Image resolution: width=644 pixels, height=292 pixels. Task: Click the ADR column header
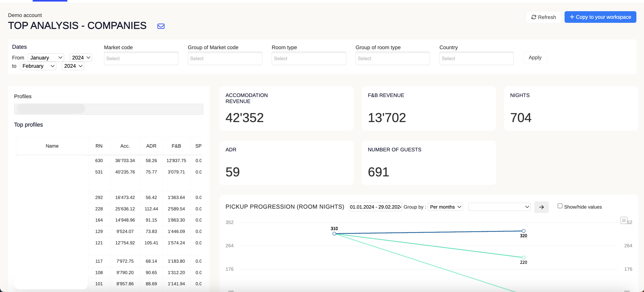[151, 146]
